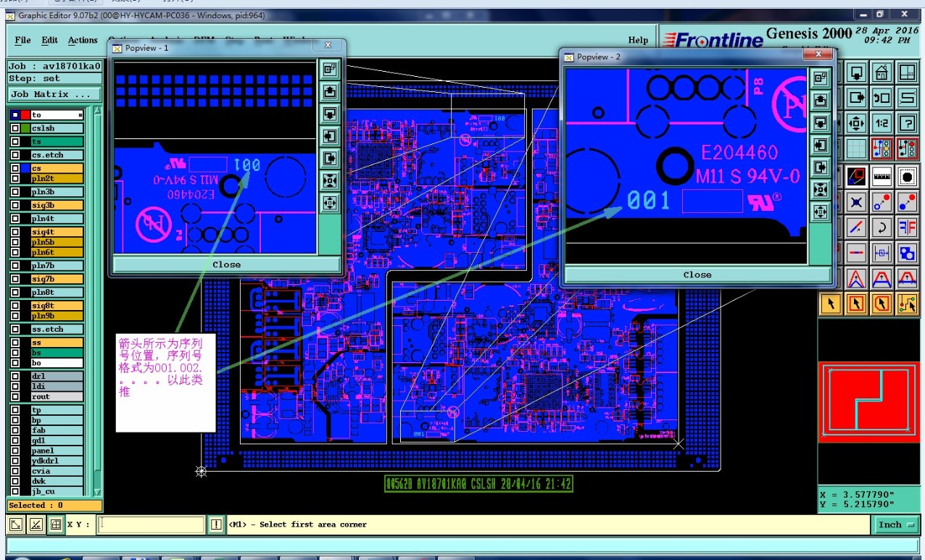Select the mirror F icon
Screen dimensions: 925x560
907,227
